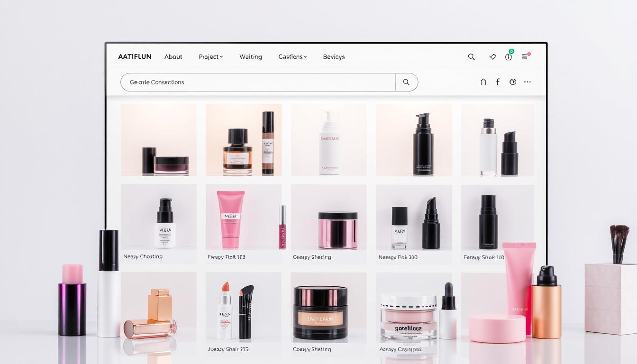Click the Jueapy Shait 273 label
This screenshot has width=637, height=364.
click(228, 349)
